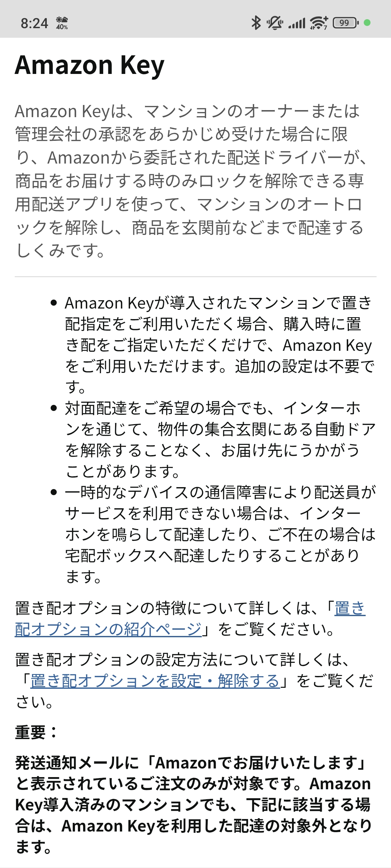Tap the Amazon Key page heading
The width and height of the screenshot is (391, 868).
pos(89,65)
